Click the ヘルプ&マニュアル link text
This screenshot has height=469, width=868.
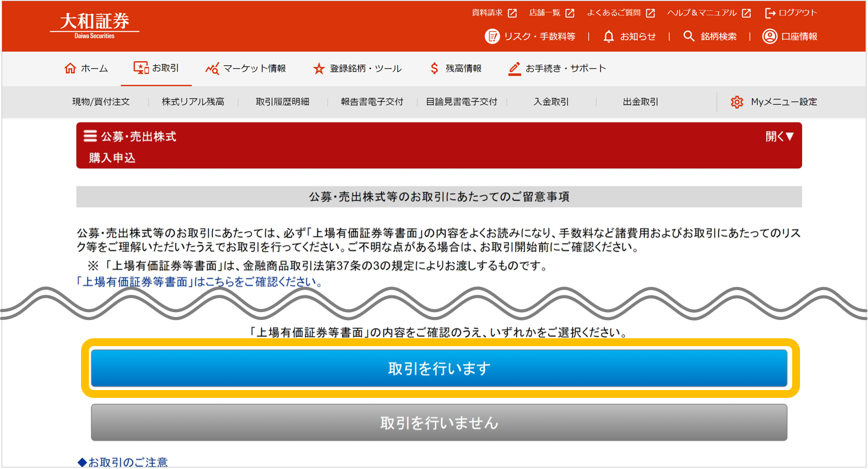tap(702, 13)
